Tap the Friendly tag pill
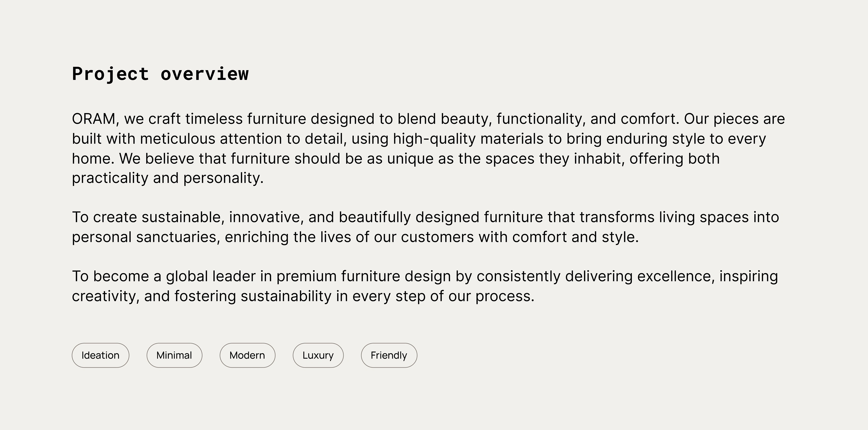Screen dimensions: 868x430 (389, 355)
